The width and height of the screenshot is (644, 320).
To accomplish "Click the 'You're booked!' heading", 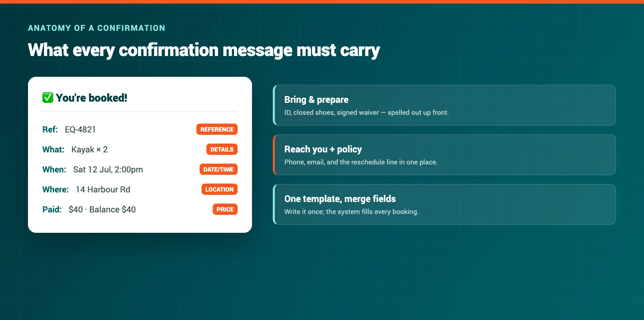I will click(x=92, y=98).
